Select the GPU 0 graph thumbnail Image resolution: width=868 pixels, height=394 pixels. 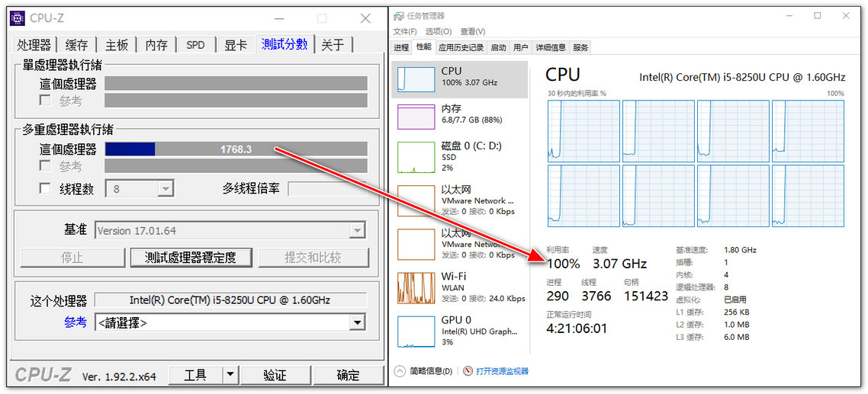click(x=416, y=332)
